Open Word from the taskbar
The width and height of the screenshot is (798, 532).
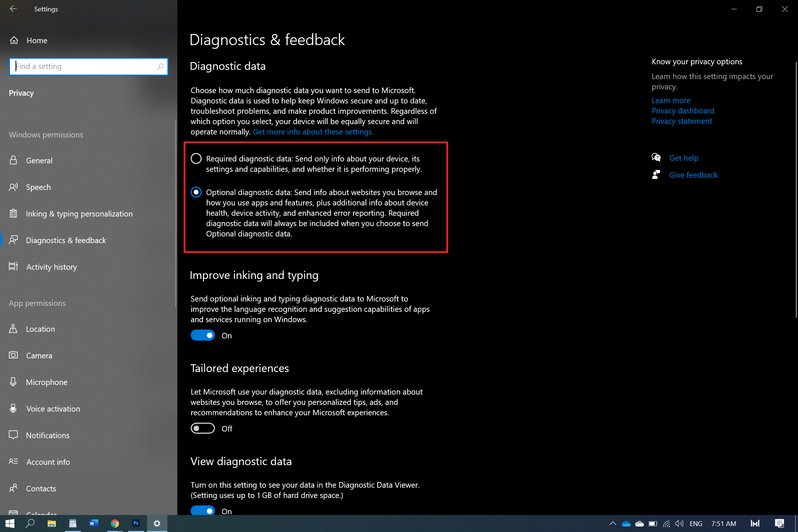pyautogui.click(x=94, y=524)
